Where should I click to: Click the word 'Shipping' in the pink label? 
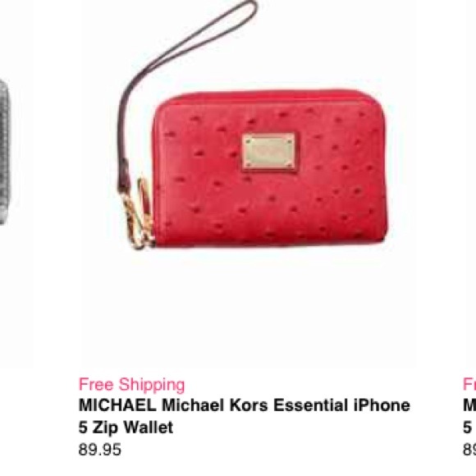152,385
